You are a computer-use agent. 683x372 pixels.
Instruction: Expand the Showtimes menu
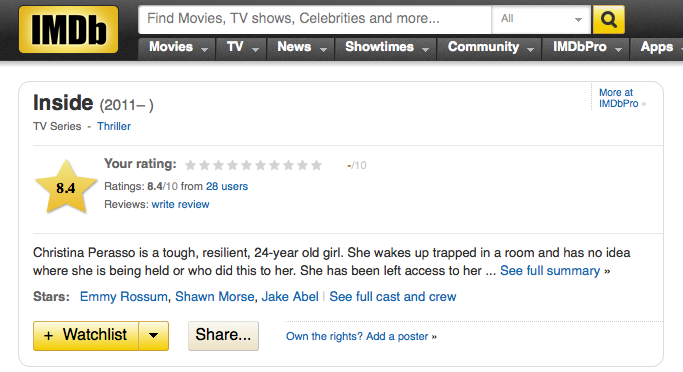(386, 47)
